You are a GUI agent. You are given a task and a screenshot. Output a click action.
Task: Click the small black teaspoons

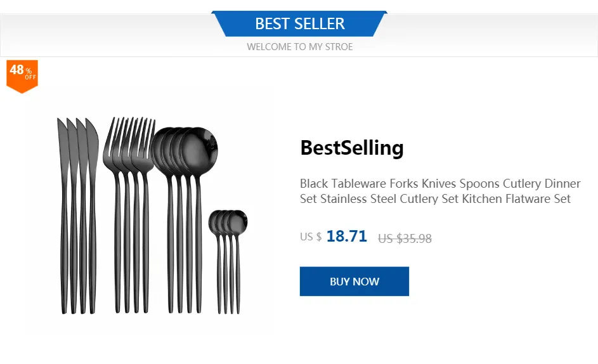point(228,262)
